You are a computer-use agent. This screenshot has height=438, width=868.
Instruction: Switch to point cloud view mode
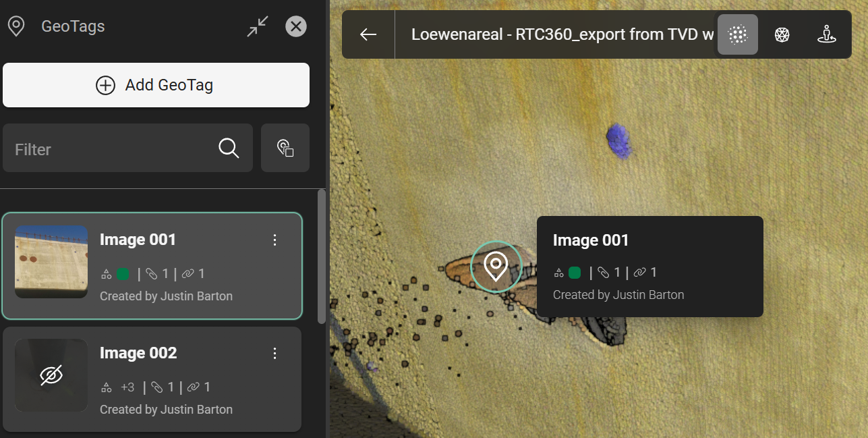[x=738, y=34]
